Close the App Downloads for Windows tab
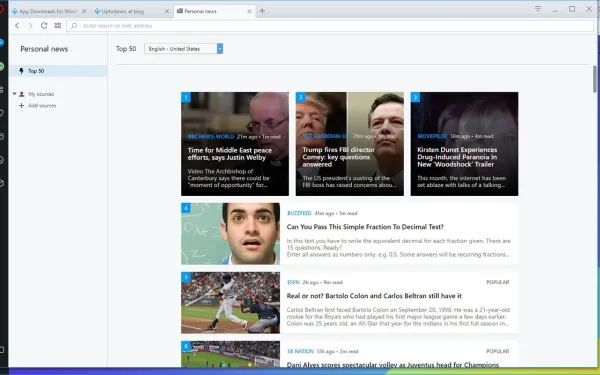Image resolution: width=600 pixels, height=375 pixels. [84, 11]
